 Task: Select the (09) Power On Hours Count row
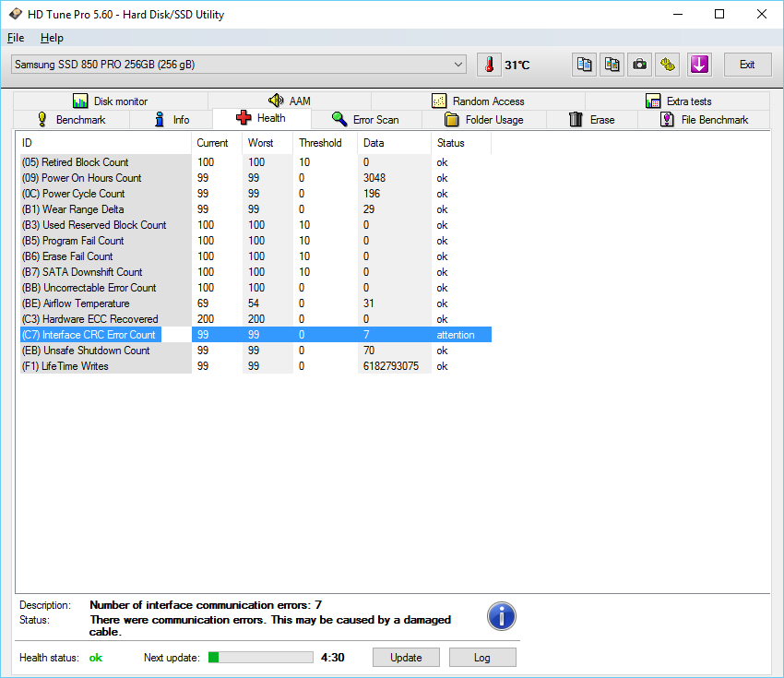255,178
